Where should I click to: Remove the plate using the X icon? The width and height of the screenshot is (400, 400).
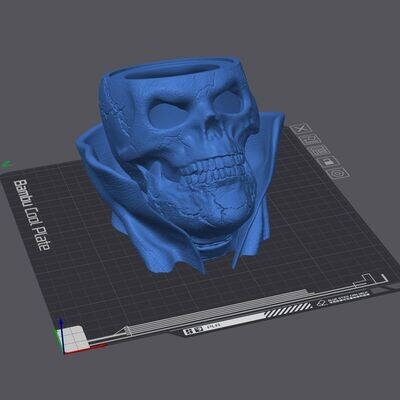pos(300,128)
